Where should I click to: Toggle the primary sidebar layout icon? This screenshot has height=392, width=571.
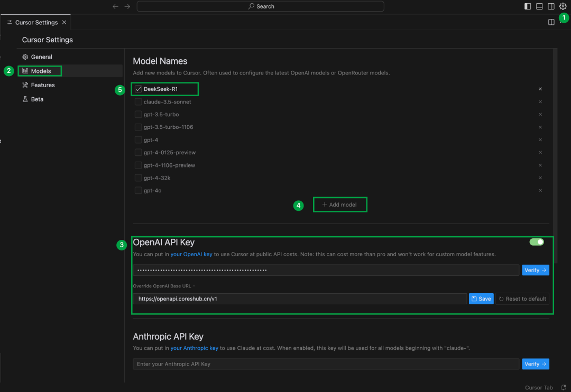[x=528, y=6]
